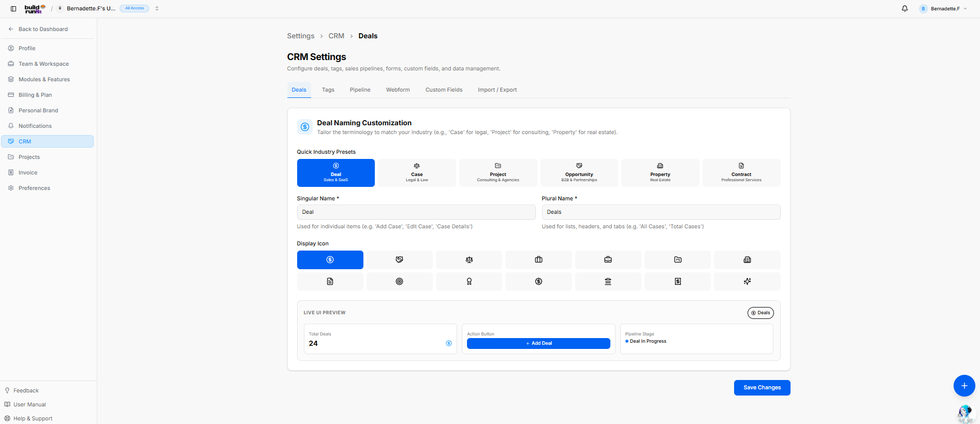Pick the building display icon in Display Icon grid
This screenshot has width=980, height=424.
tap(747, 260)
